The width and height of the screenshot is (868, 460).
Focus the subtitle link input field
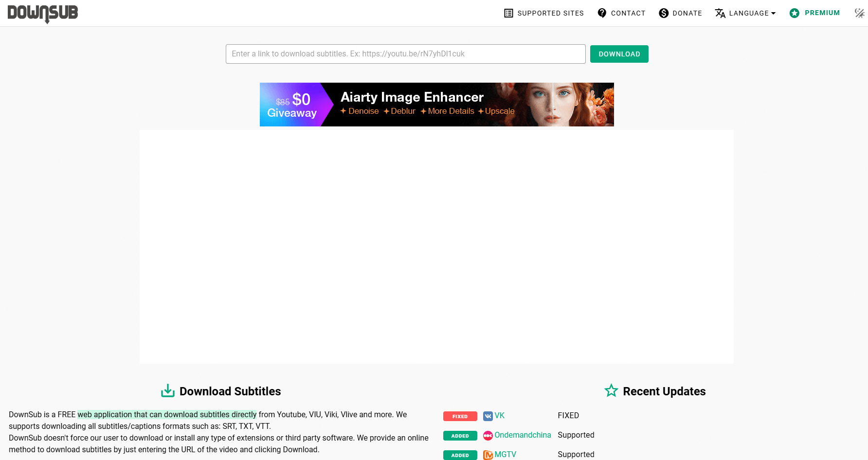(x=405, y=54)
